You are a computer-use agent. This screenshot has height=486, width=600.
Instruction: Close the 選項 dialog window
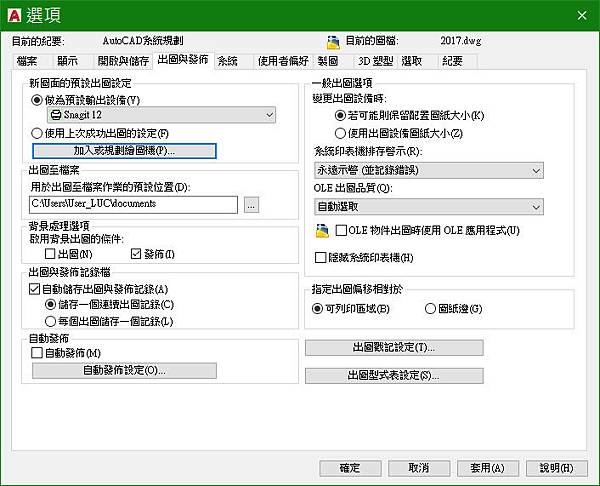[582, 15]
